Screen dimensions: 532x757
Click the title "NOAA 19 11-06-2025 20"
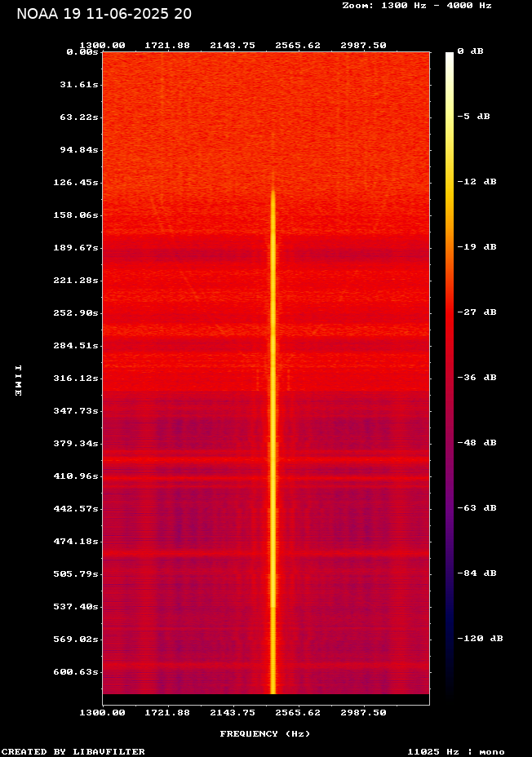tap(104, 14)
